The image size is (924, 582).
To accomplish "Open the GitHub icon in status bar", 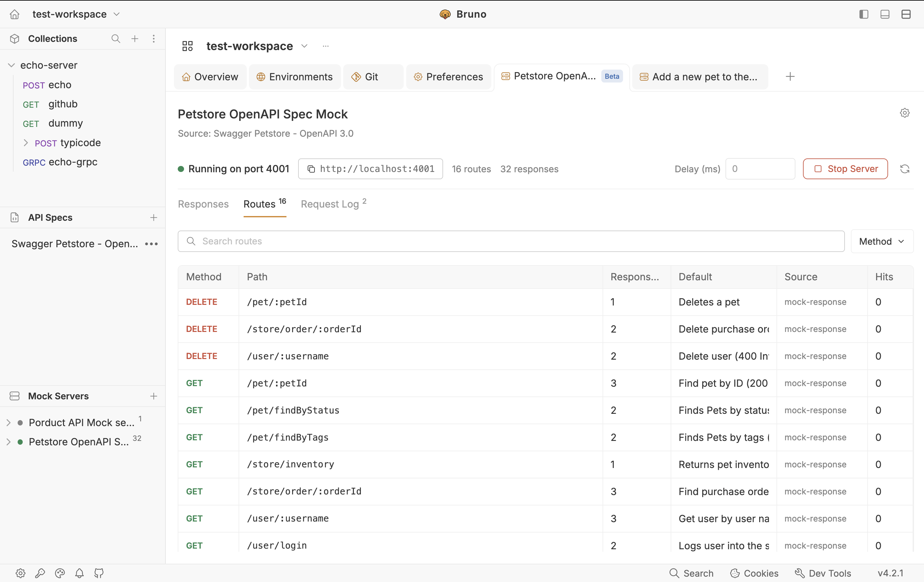I will coord(99,573).
